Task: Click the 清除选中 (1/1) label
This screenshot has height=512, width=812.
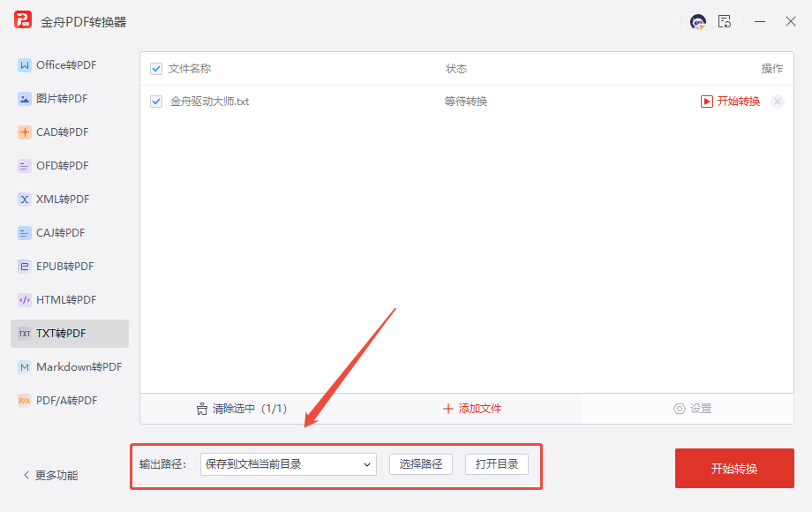Action: [x=250, y=409]
